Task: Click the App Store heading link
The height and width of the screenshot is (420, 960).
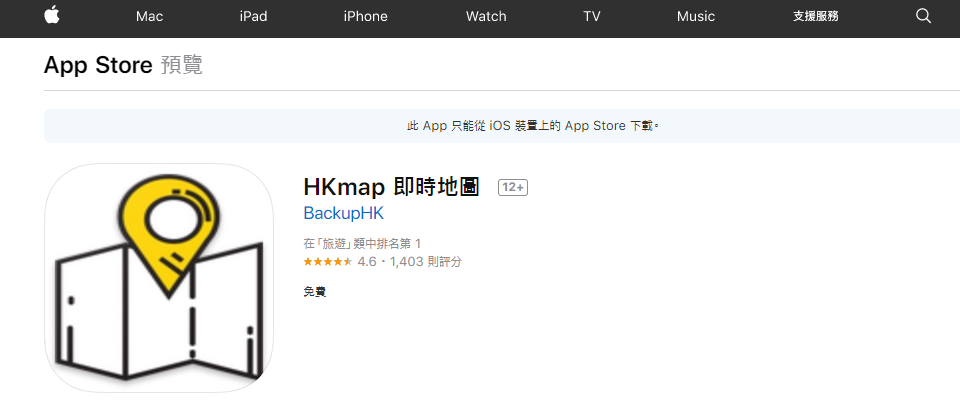Action: [98, 65]
